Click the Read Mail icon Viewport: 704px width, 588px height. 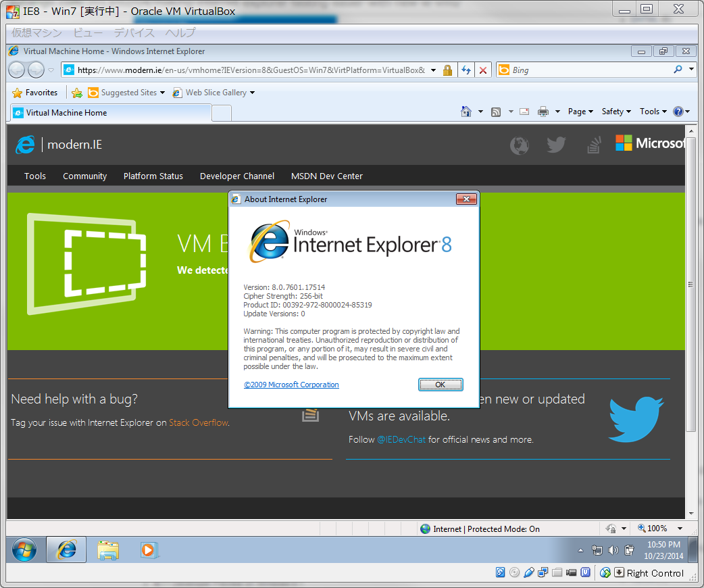pyautogui.click(x=524, y=112)
